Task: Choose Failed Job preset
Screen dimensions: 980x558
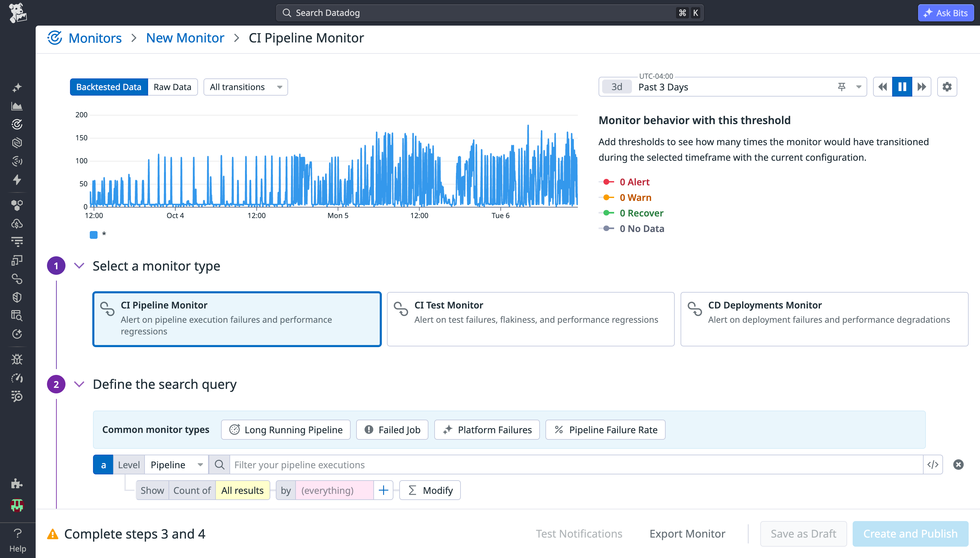Action: (392, 430)
